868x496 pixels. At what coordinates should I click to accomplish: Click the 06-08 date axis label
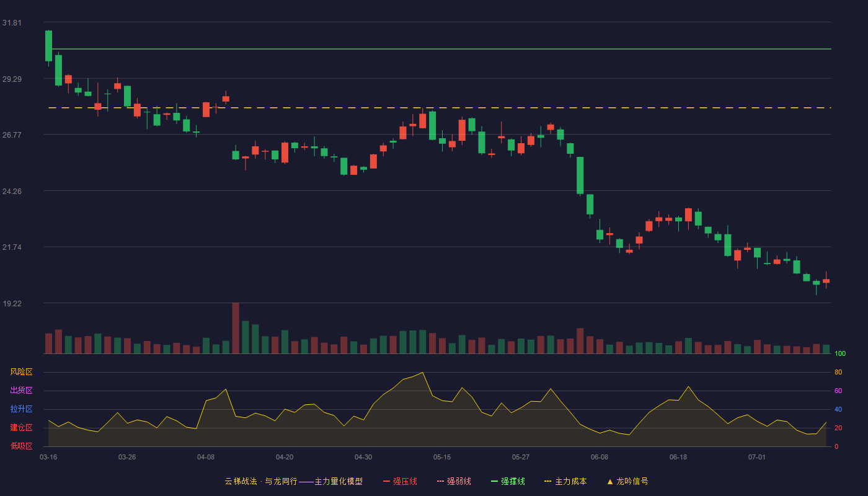(600, 457)
